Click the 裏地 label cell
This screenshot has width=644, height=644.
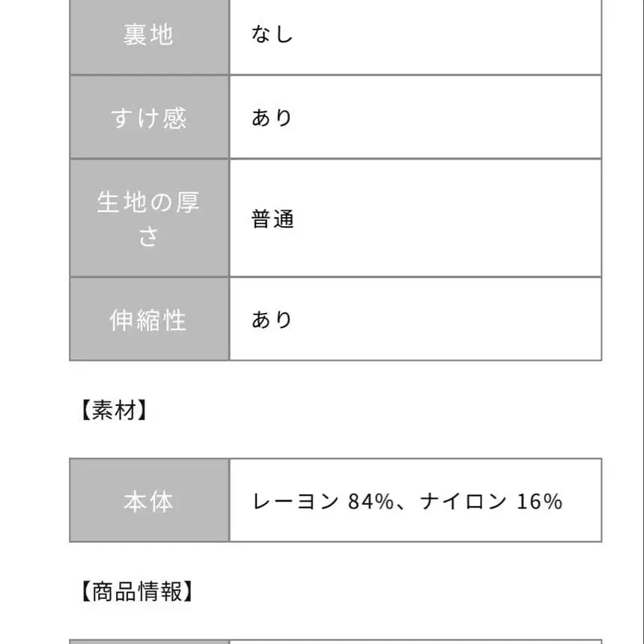(148, 35)
